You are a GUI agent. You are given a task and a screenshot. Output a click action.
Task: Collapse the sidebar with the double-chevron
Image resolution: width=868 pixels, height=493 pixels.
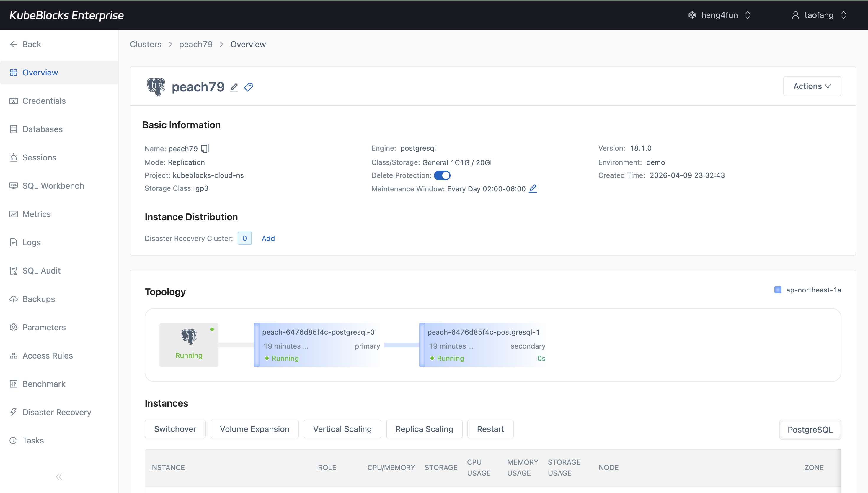click(59, 476)
